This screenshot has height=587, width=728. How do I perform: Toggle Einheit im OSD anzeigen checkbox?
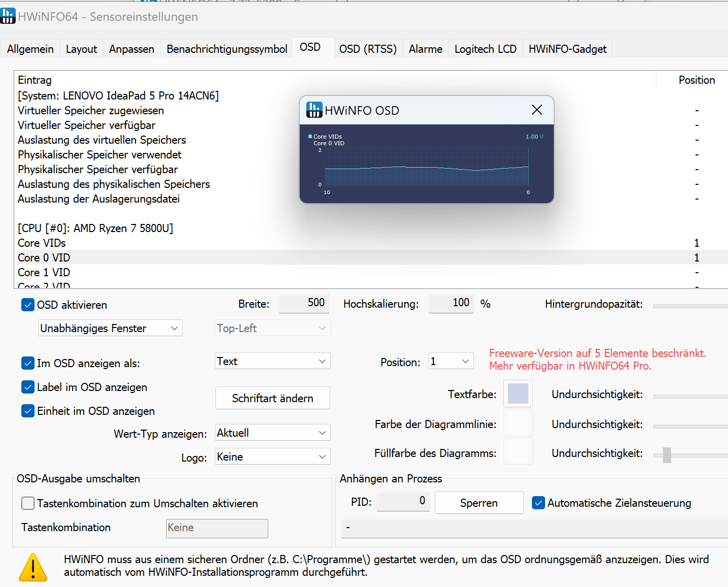28,411
